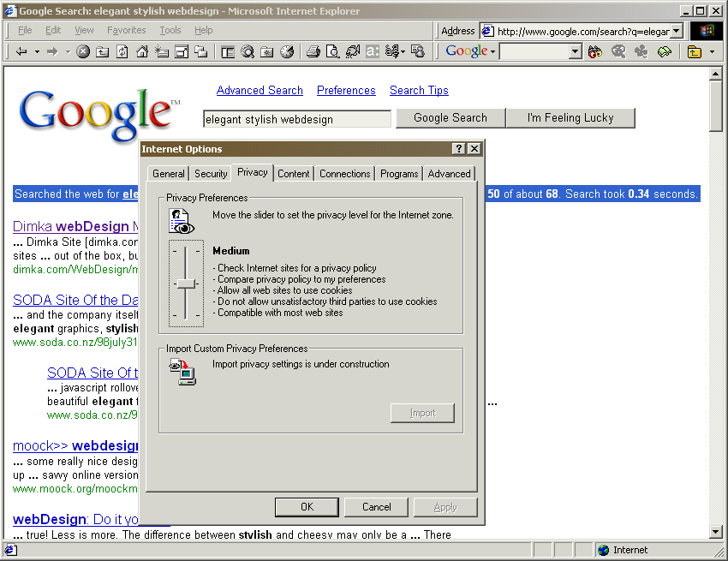
Task: Open the Favorites explorer bar icon
Action: point(267,52)
